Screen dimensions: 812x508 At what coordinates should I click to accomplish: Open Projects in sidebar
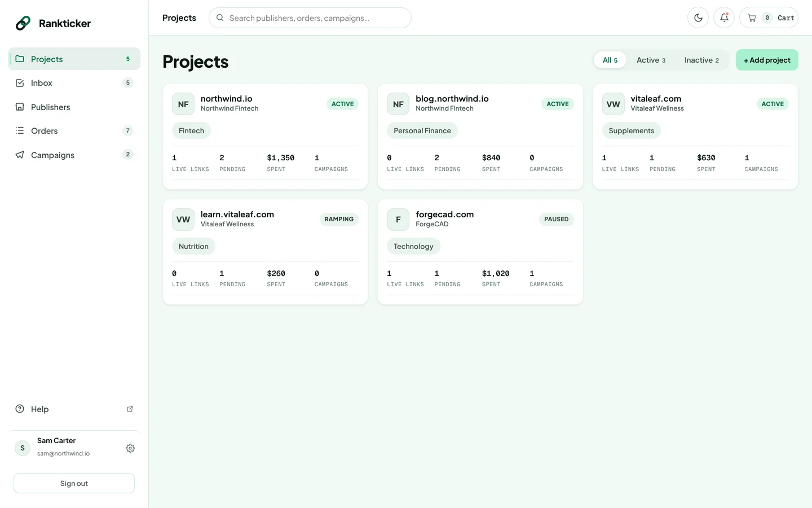coord(74,59)
